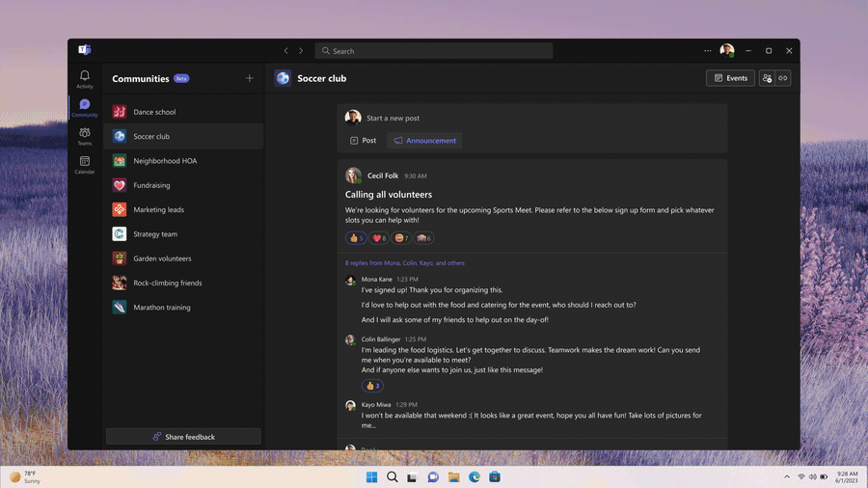Image resolution: width=868 pixels, height=488 pixels.
Task: Click the Search input field
Action: [434, 51]
